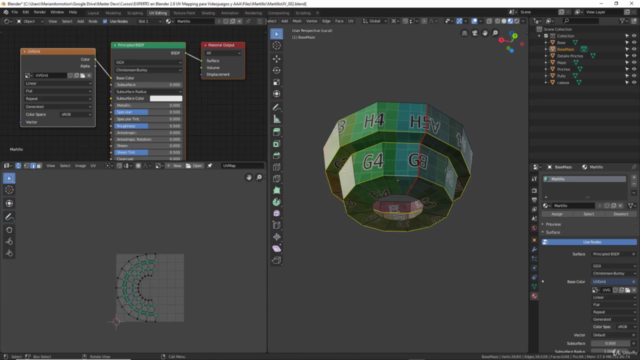The image size is (640, 360).
Task: Adjust the Specular slider in Principled BSDF node
Action: tap(149, 112)
